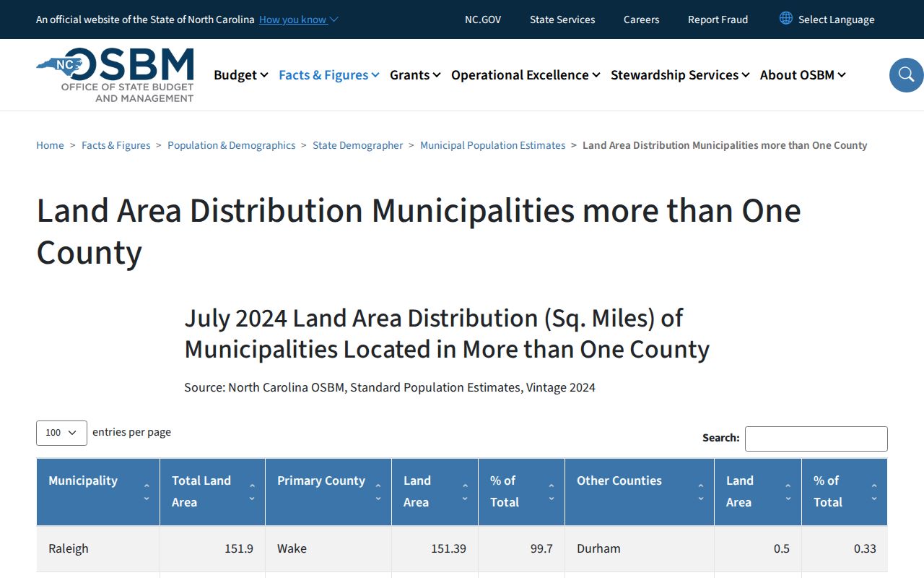Click the OSBM logo
This screenshot has width=924, height=578.
(115, 75)
